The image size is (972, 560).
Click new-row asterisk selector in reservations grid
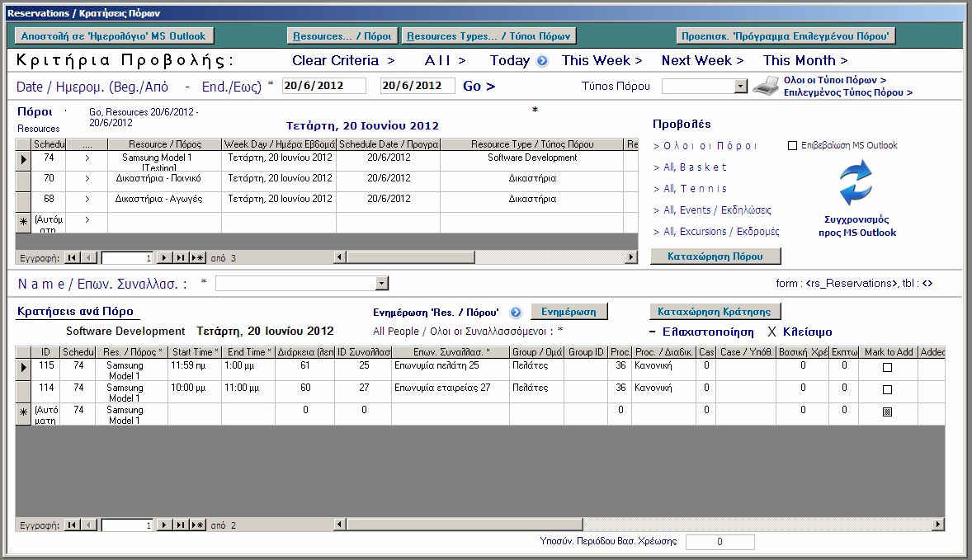(23, 413)
